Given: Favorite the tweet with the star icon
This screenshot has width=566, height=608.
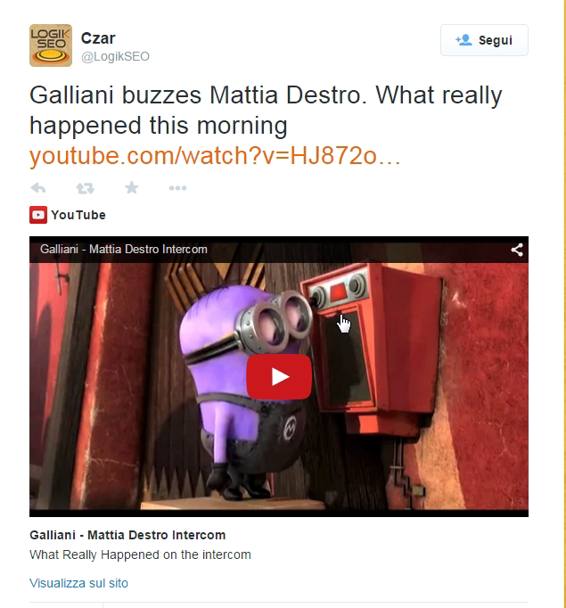Looking at the screenshot, I should pyautogui.click(x=132, y=188).
